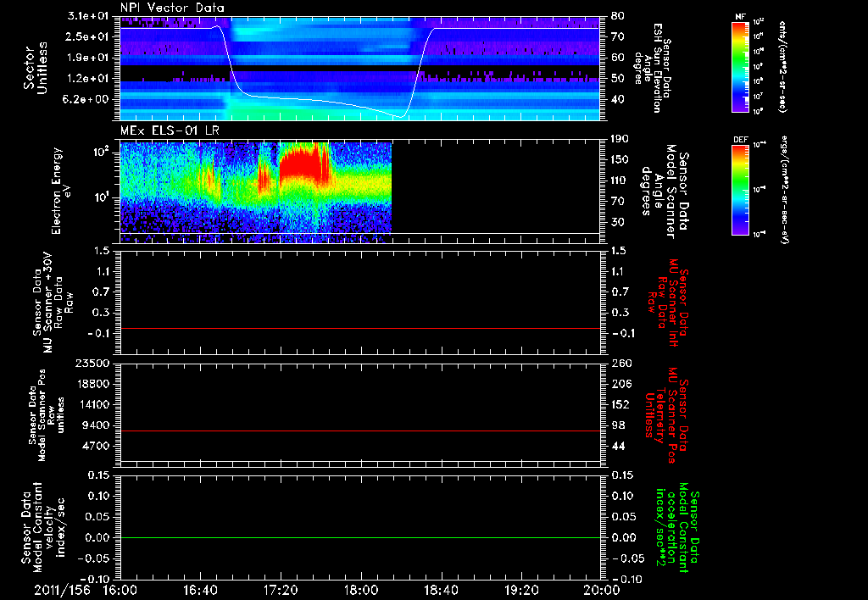Screen dimensions: 868x600
Task: Click the "1.9e+01" sector tick label
Action: coord(89,58)
